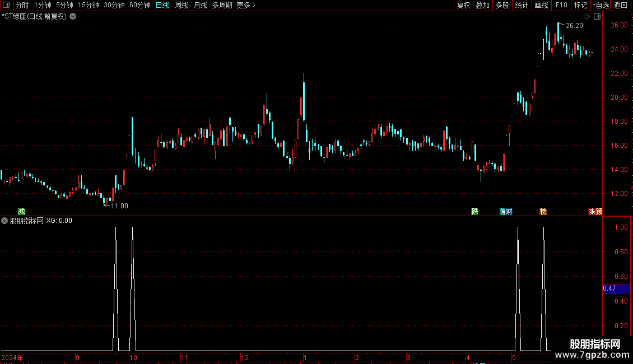Click the 标记 mark button
The image size is (633, 364).
[x=580, y=5]
